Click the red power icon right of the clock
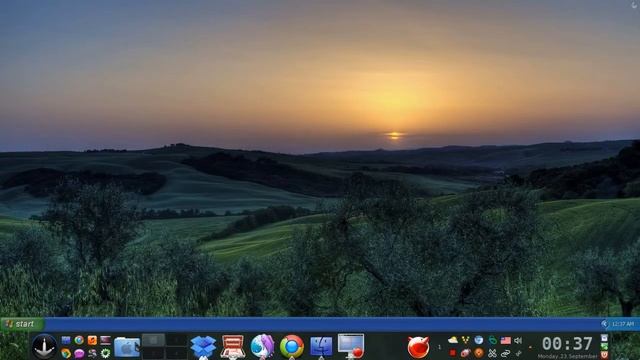Screen dimensions: 640x360 tap(604, 355)
